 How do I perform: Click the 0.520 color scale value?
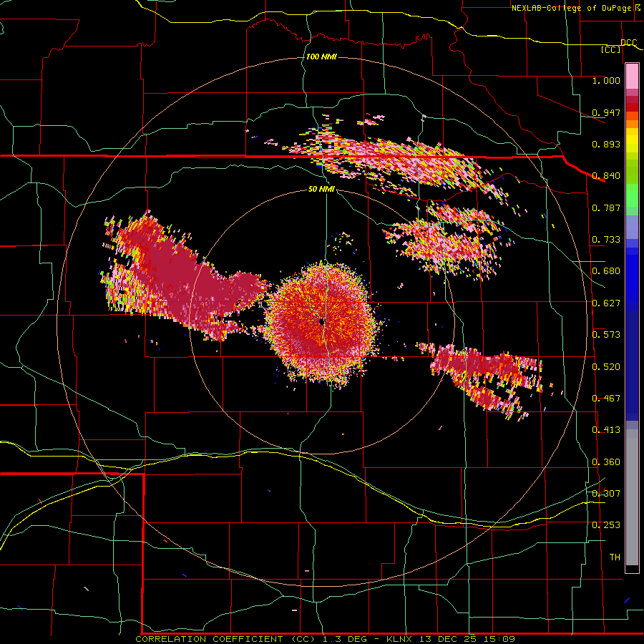[x=606, y=367]
